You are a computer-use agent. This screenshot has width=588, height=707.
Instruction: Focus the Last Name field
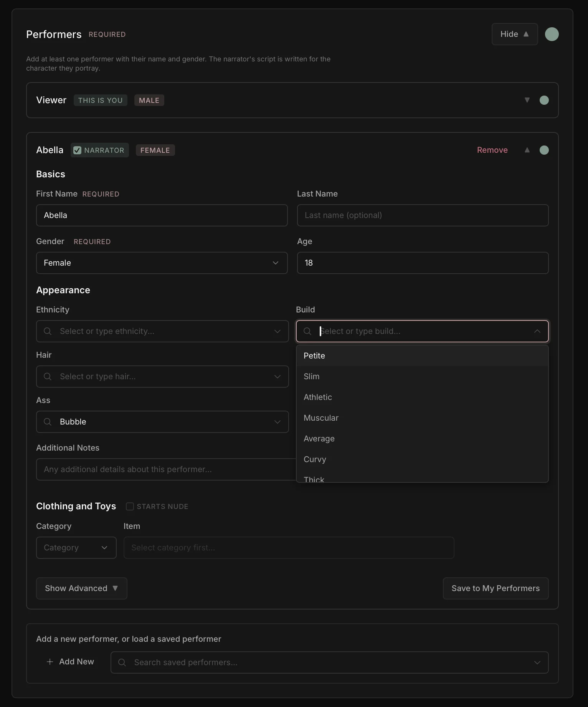coord(423,215)
